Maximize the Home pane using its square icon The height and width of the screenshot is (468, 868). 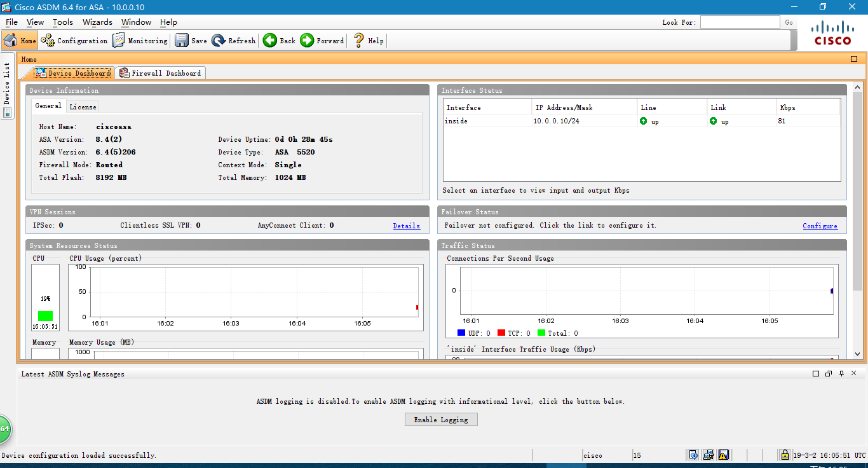point(854,59)
